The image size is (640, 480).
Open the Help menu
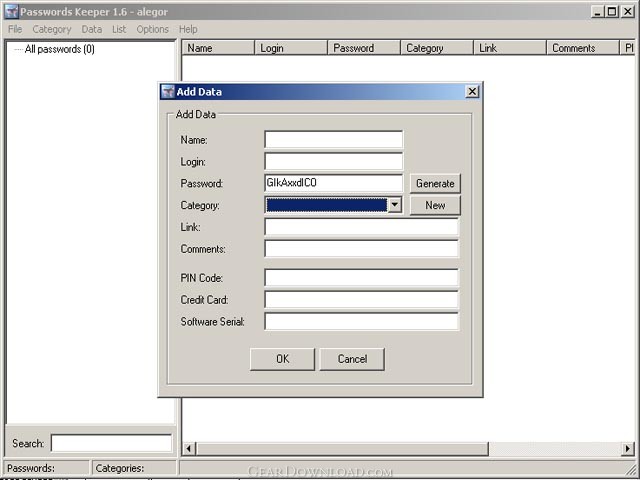click(x=188, y=29)
